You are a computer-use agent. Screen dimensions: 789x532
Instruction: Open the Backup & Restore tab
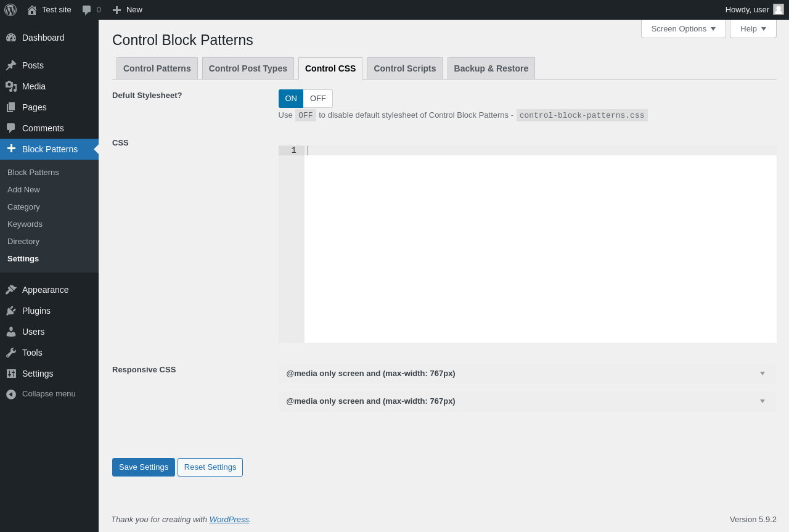click(491, 68)
